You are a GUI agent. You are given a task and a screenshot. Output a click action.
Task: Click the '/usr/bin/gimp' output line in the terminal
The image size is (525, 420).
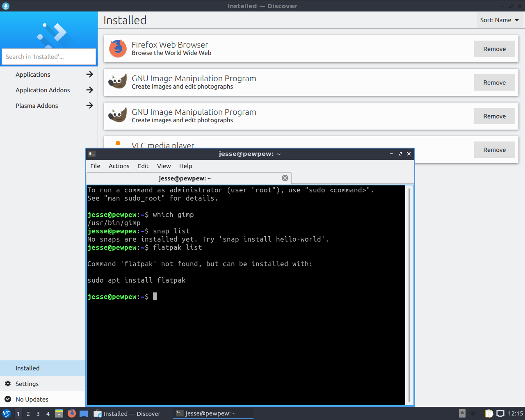(x=114, y=223)
